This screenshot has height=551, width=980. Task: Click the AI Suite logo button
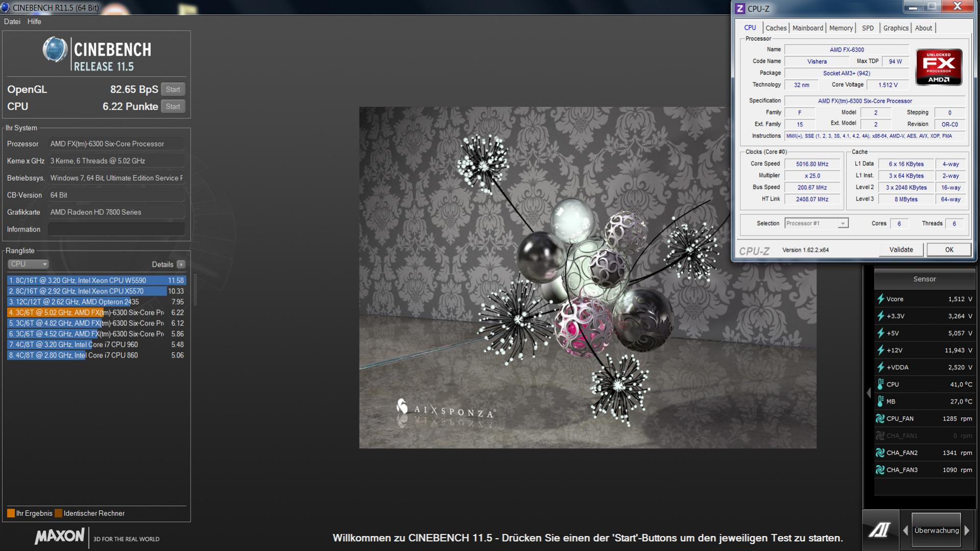click(880, 530)
